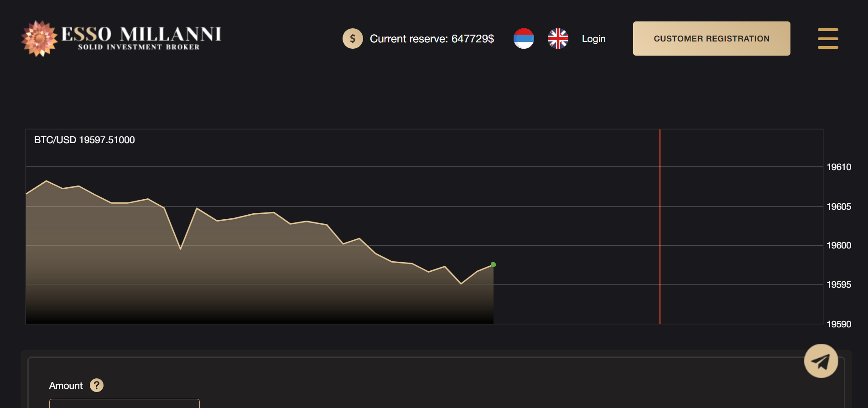Click the gold dollar coin icon
The width and height of the screenshot is (868, 408).
(x=353, y=39)
